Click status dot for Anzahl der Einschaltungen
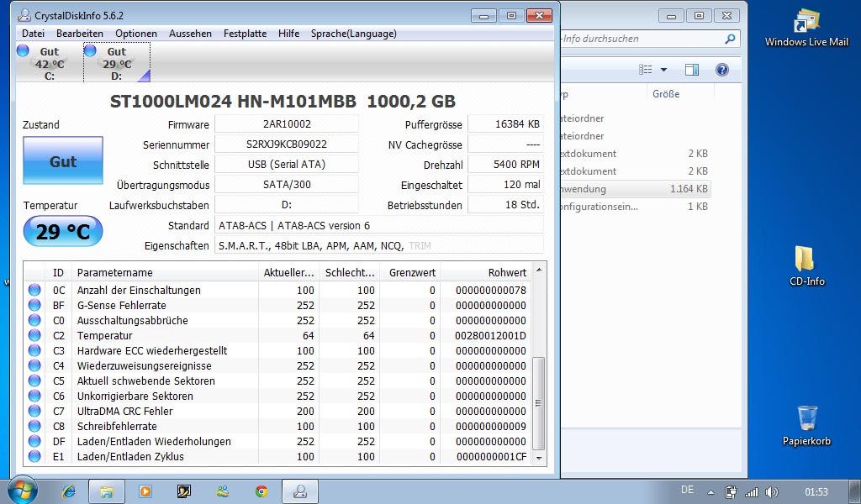 [x=34, y=290]
